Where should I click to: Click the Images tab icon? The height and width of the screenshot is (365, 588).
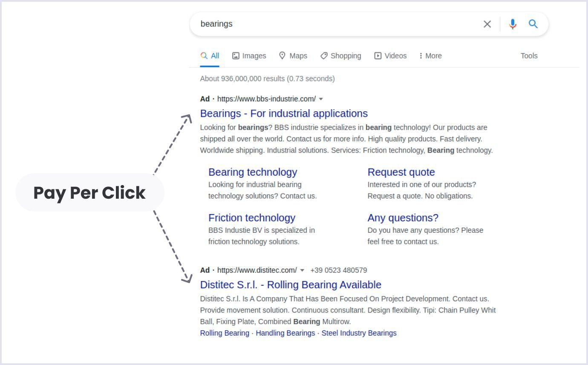(236, 56)
